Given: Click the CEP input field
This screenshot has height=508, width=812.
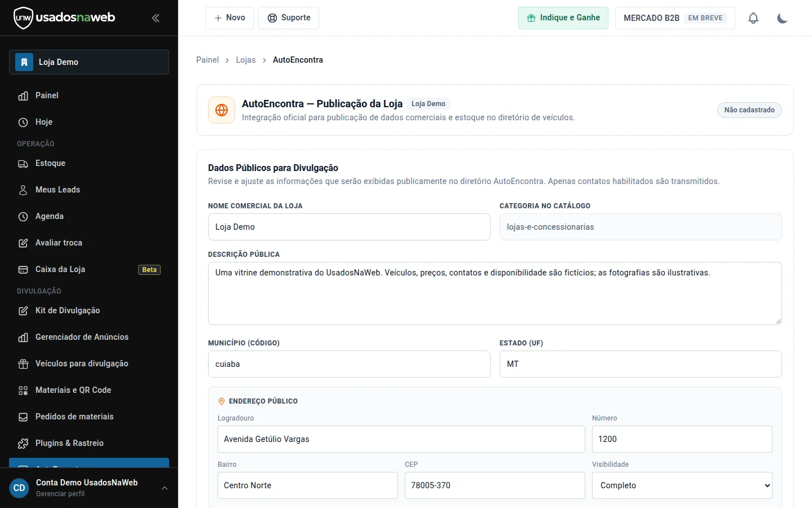Looking at the screenshot, I should point(495,485).
